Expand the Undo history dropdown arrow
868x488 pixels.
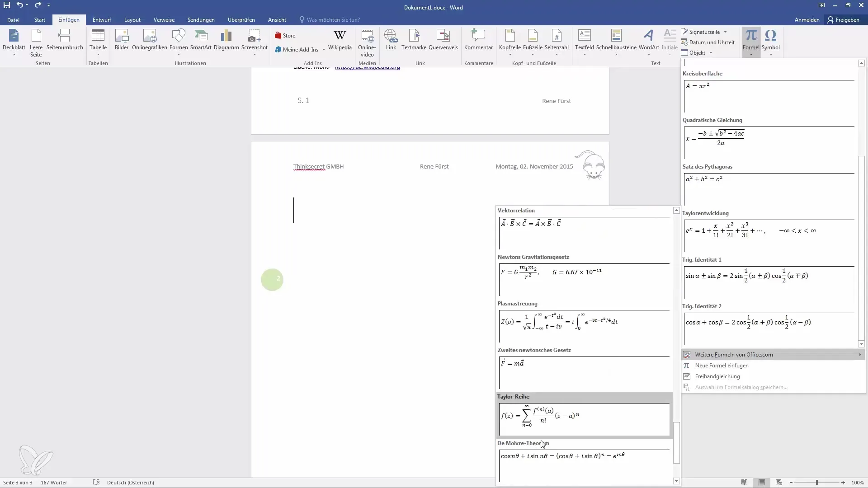tap(27, 5)
